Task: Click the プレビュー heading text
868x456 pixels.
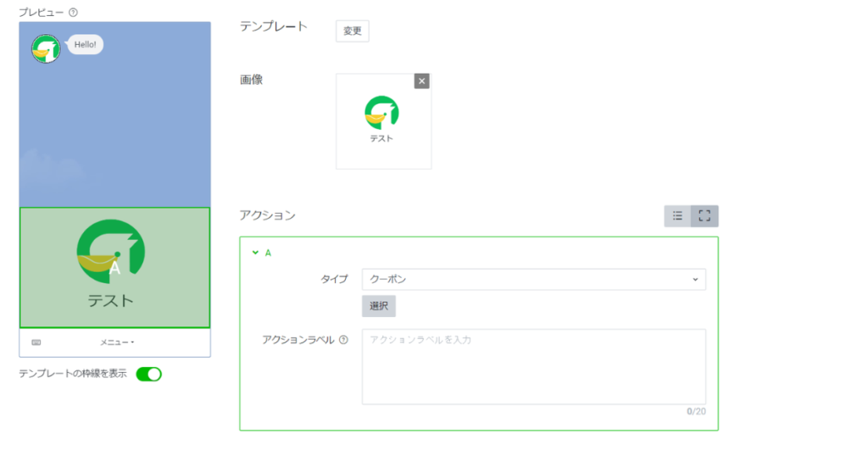Action: (42, 12)
